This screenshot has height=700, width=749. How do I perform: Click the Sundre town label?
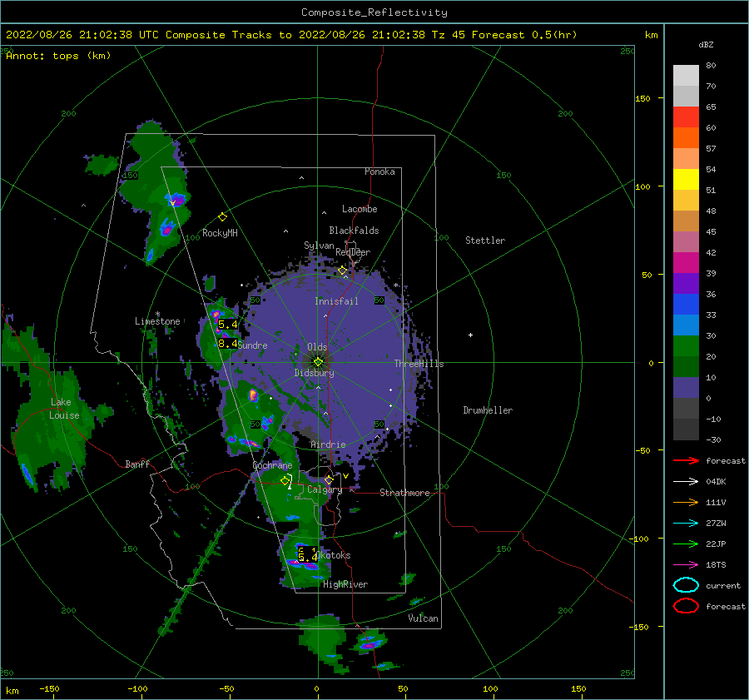tap(253, 345)
